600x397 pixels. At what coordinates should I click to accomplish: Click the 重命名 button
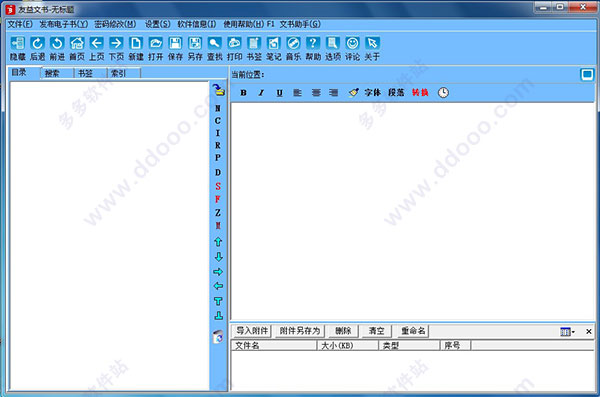(413, 331)
